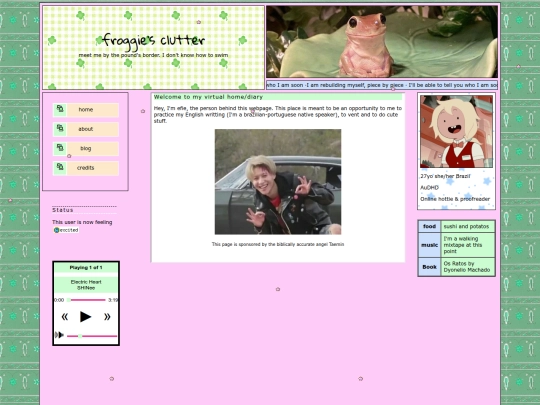Skip to next track in player
The image size is (540, 405).
(107, 316)
